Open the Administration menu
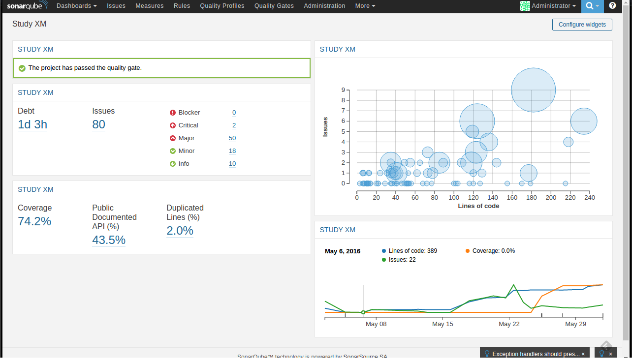The height and width of the screenshot is (364, 632). coord(324,6)
